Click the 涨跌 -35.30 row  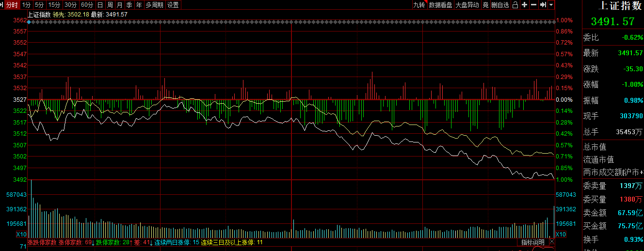point(613,69)
